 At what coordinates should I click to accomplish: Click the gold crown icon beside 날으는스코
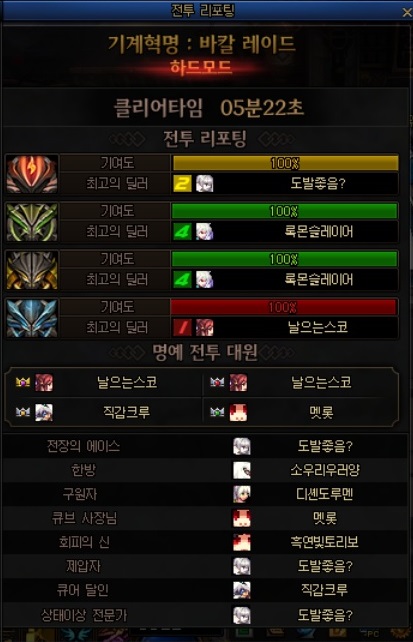tap(23, 382)
